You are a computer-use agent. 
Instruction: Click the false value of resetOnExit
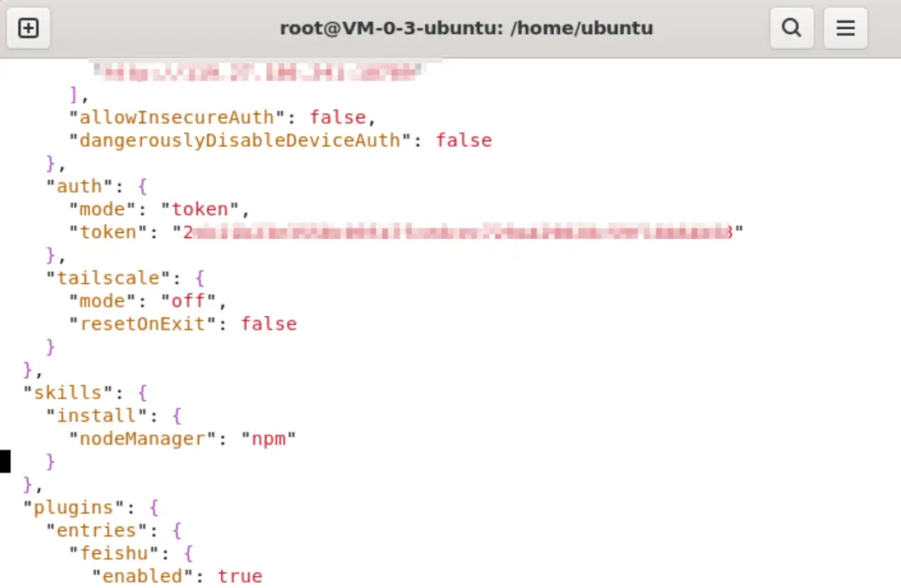click(269, 324)
